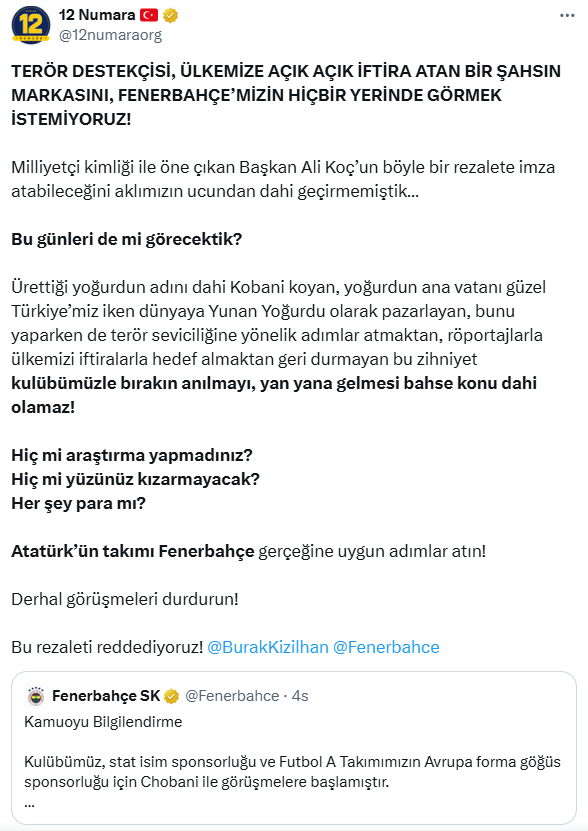Click the bold 'Bu günleri de mi görecektik?' line
Image resolution: width=588 pixels, height=831 pixels.
127,239
